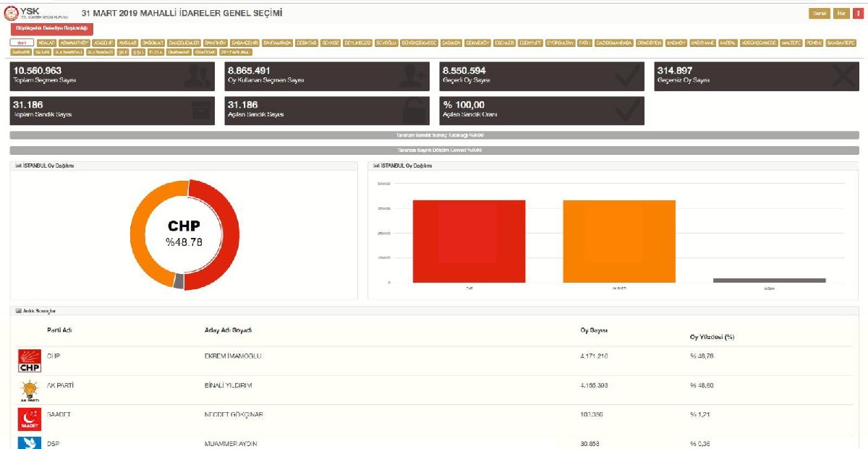Screen dimensions: 868x449
Task: Click the Saadet party logo
Action: pyautogui.click(x=30, y=419)
